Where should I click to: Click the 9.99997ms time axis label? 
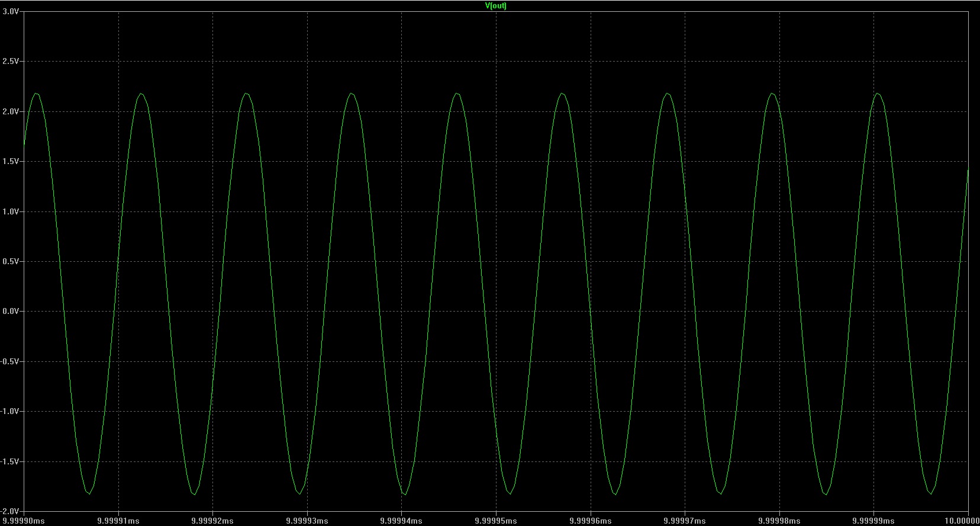click(685, 521)
